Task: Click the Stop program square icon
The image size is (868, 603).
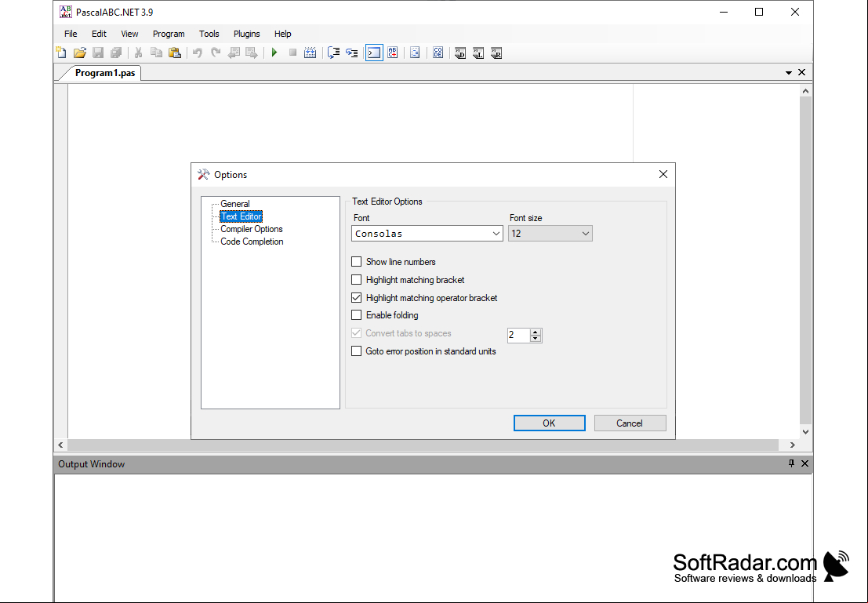Action: [292, 53]
